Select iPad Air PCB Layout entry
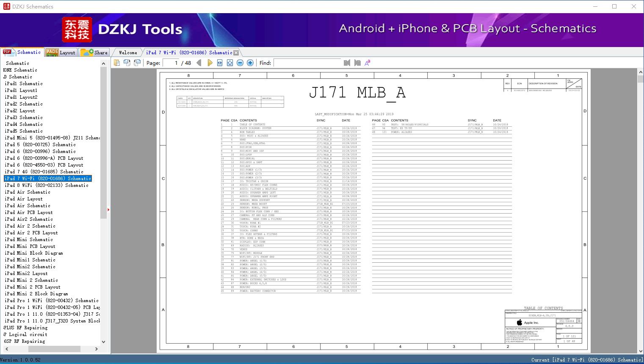Viewport: 644px width, 364px height. 29,212
